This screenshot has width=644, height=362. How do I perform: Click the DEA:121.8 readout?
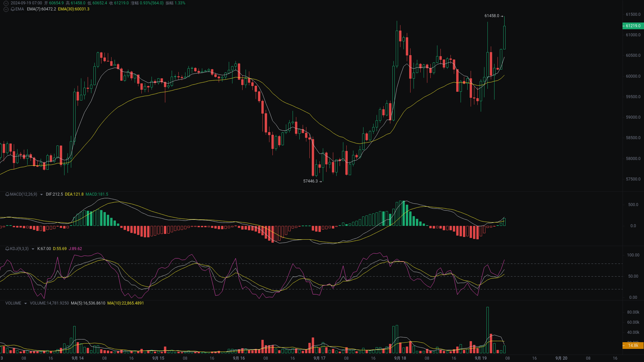(x=74, y=194)
